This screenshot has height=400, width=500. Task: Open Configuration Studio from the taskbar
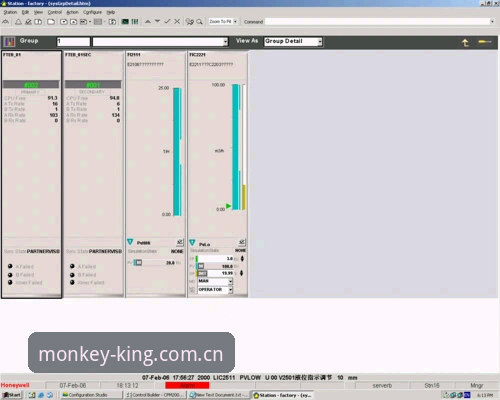coord(90,395)
